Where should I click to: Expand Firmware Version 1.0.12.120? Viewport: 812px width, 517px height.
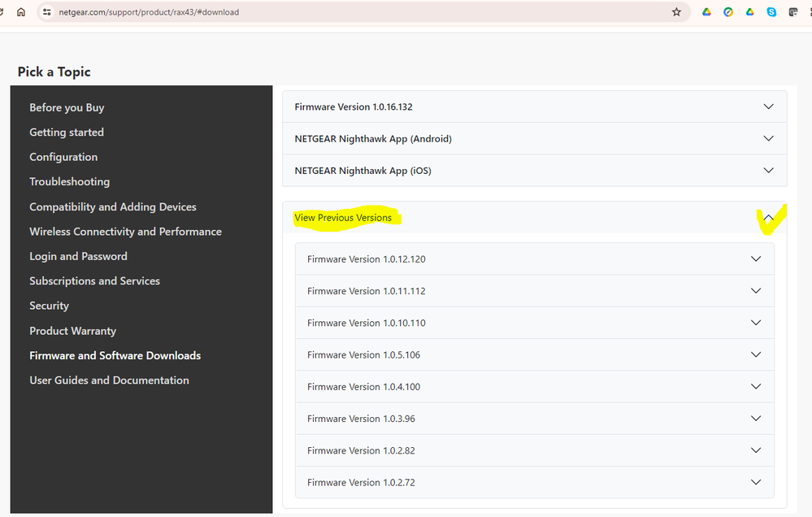(x=535, y=259)
